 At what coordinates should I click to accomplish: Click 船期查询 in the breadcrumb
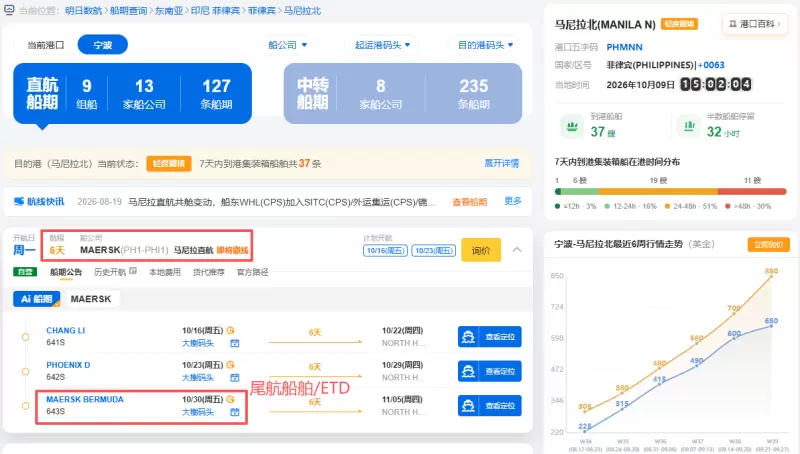tap(128, 10)
